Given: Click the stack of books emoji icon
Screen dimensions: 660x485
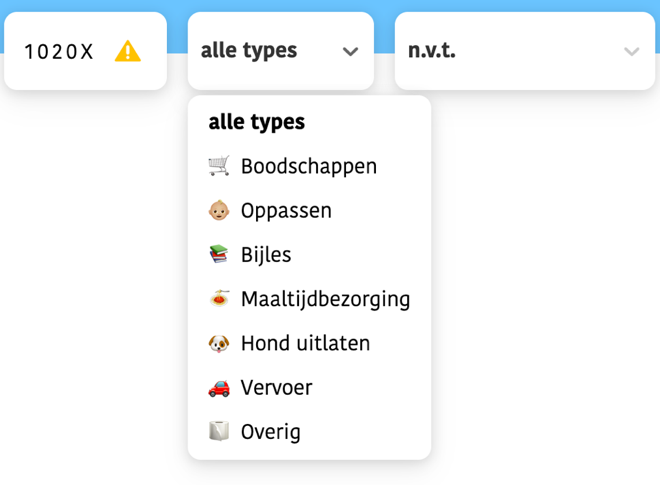Looking at the screenshot, I should (x=219, y=254).
